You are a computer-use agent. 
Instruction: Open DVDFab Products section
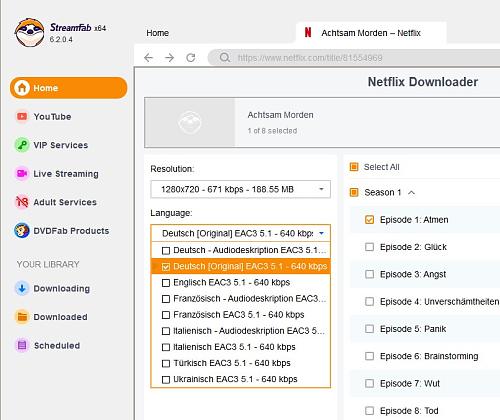coord(71,231)
